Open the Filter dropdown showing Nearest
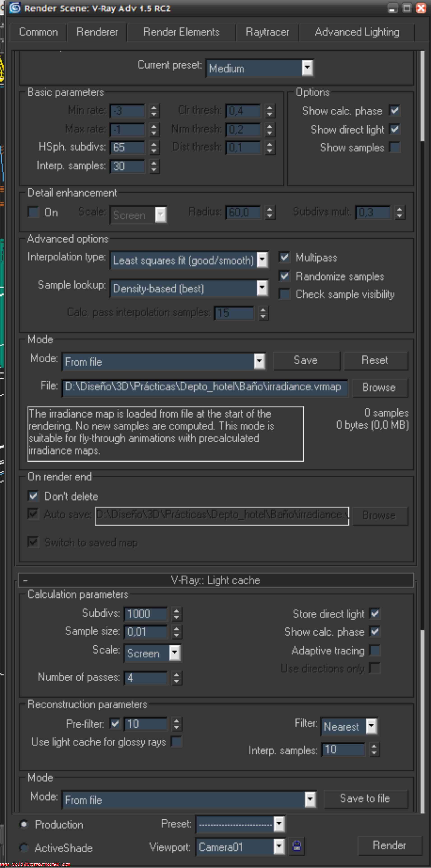The width and height of the screenshot is (431, 868). tap(349, 726)
